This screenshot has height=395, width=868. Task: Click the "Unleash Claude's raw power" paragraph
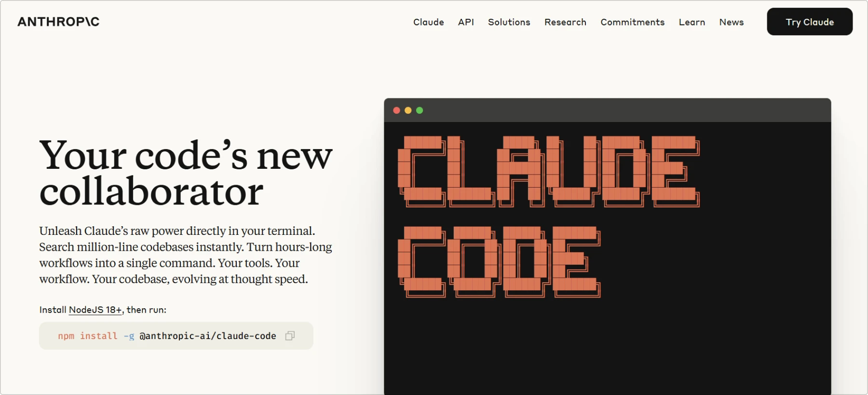pos(186,255)
